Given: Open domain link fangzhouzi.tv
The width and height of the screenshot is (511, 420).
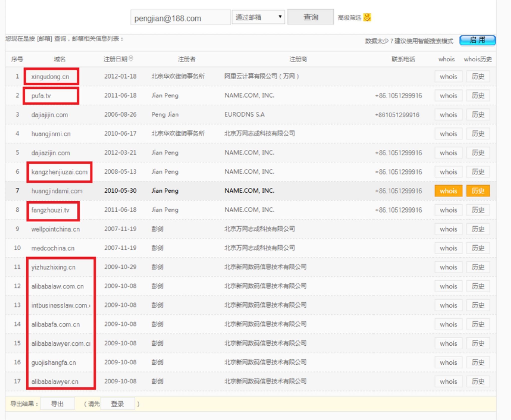Looking at the screenshot, I should tap(50, 210).
